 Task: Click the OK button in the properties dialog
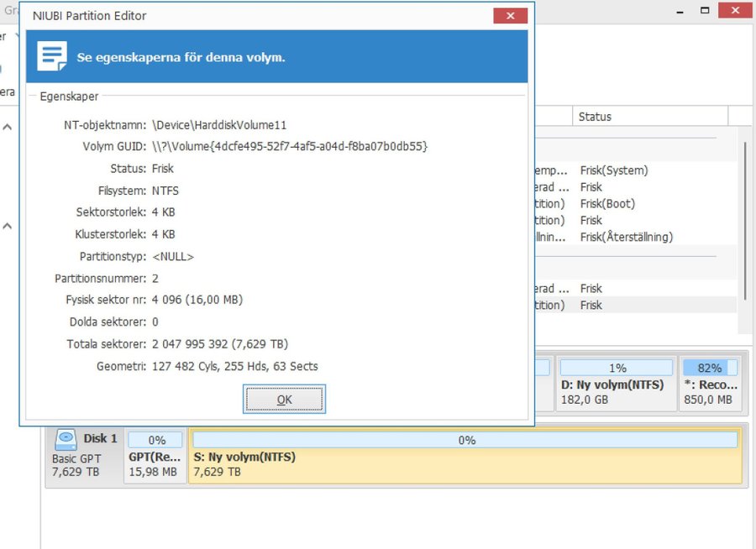click(x=284, y=399)
